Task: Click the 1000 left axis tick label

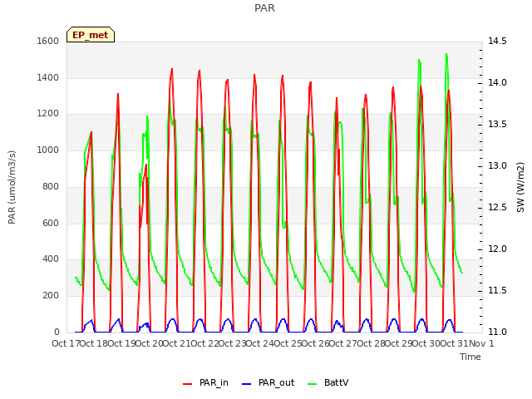Action: (48, 150)
